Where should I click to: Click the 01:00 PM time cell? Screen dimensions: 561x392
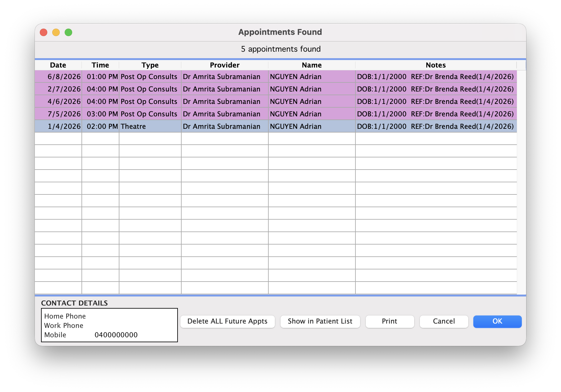pos(100,77)
